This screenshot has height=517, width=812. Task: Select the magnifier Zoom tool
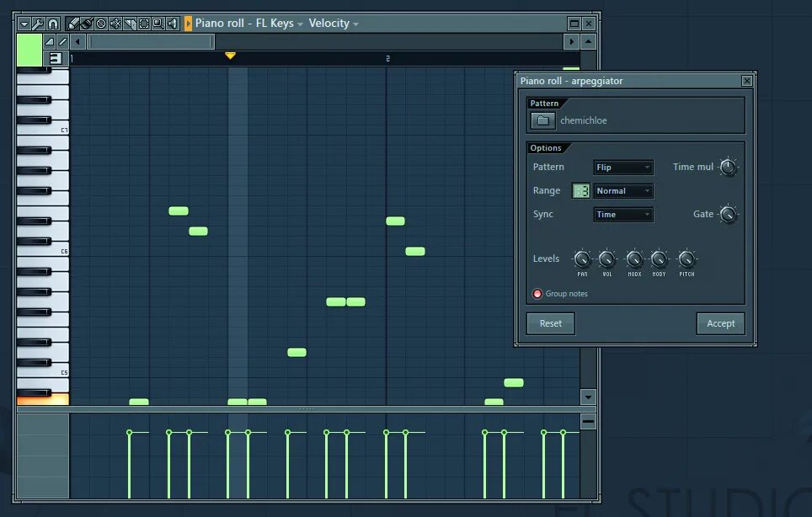pyautogui.click(x=158, y=24)
